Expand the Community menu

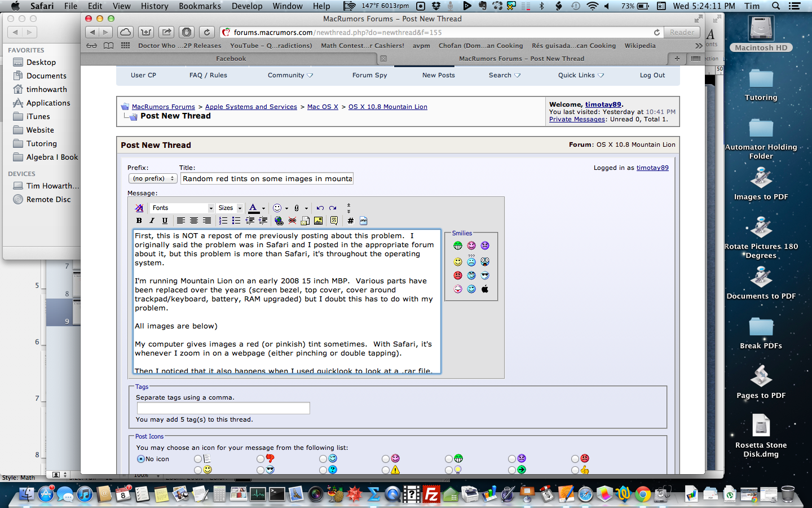pyautogui.click(x=290, y=75)
